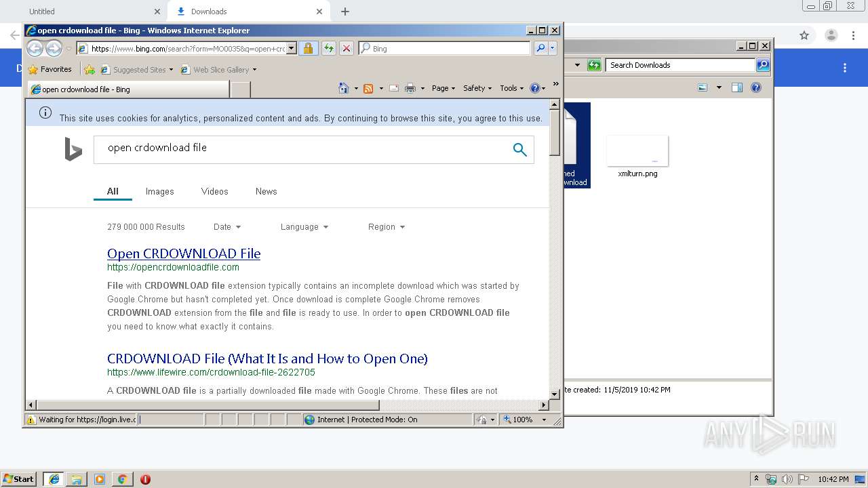Select the 'open crdownload file - Bing' IE tab

click(x=129, y=89)
